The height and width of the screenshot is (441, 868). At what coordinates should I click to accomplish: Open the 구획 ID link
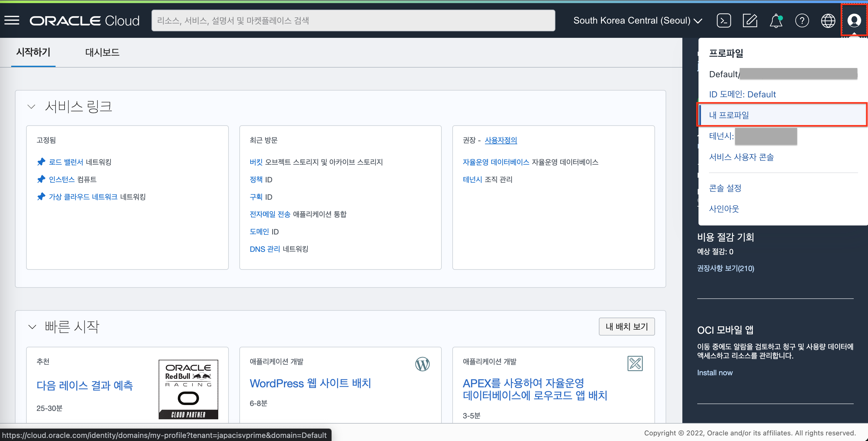click(256, 197)
